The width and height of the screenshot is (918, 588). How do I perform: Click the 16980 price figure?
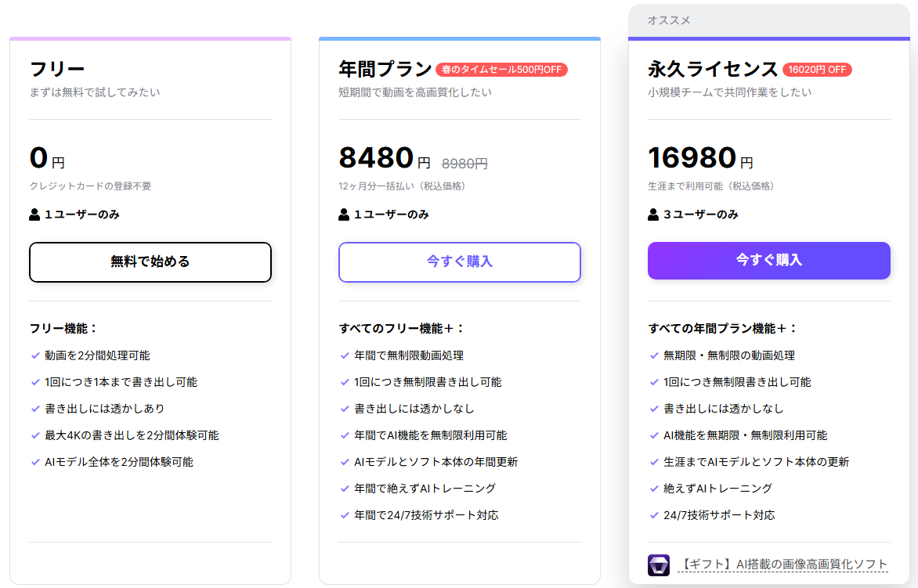(692, 158)
